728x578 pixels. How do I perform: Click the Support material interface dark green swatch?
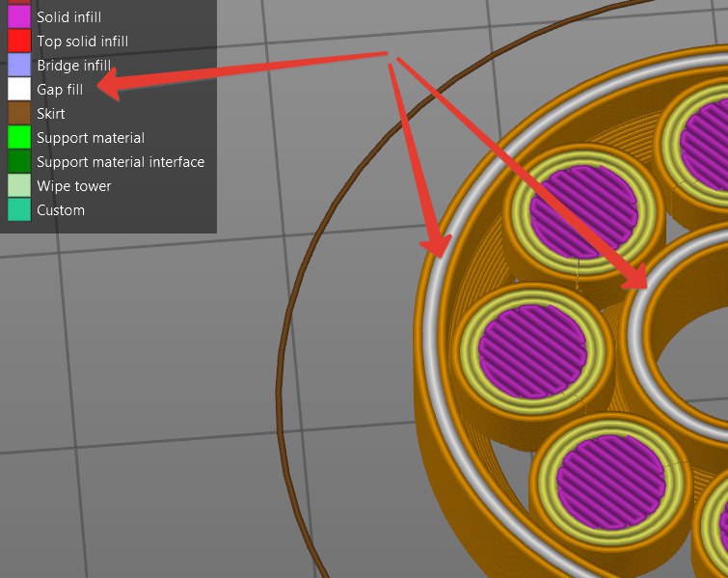click(19, 162)
